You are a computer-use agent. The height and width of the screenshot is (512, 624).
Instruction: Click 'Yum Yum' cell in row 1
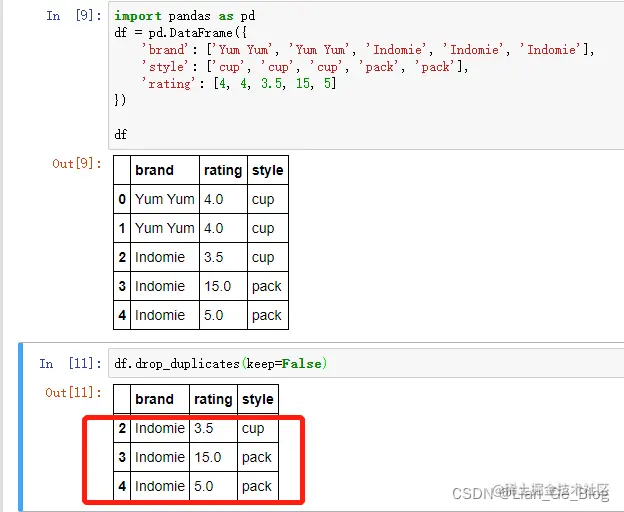click(165, 228)
